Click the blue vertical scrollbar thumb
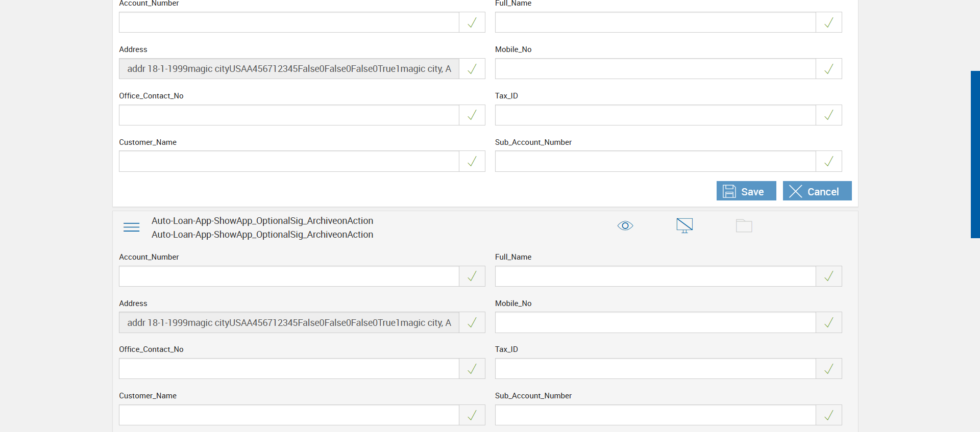 tap(975, 155)
